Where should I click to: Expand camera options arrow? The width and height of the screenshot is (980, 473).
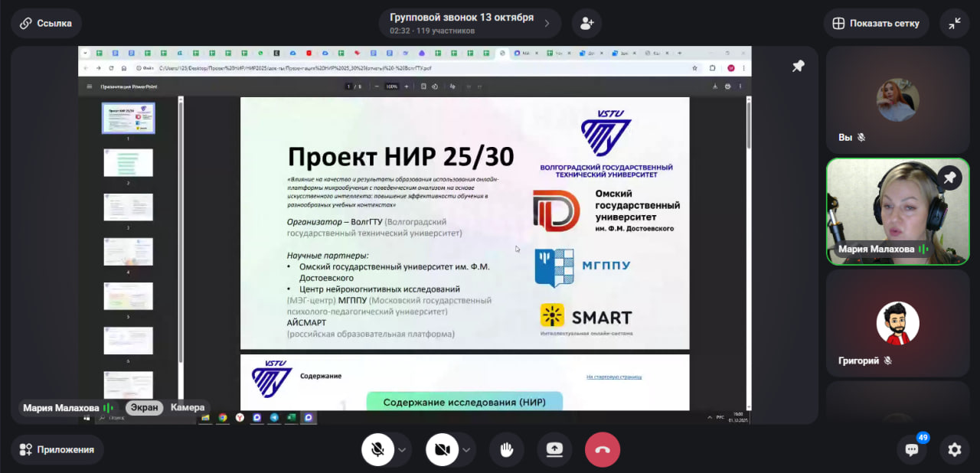point(466,450)
